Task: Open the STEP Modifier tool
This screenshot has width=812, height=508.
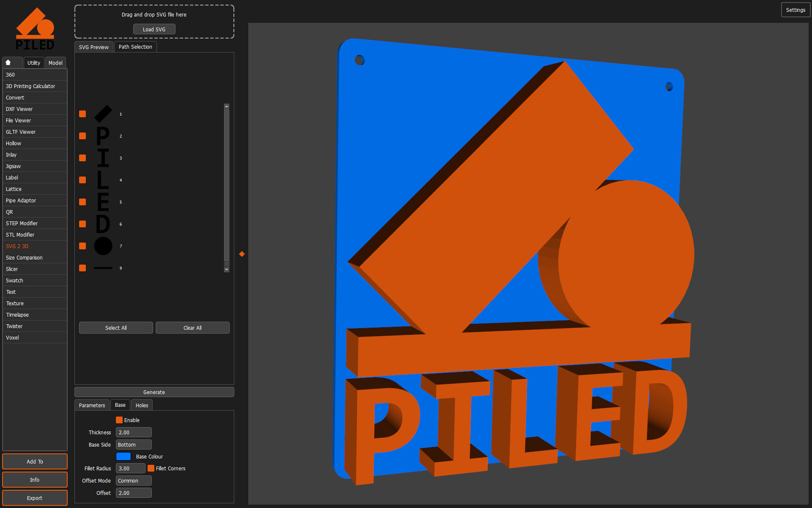Action: 35,223
